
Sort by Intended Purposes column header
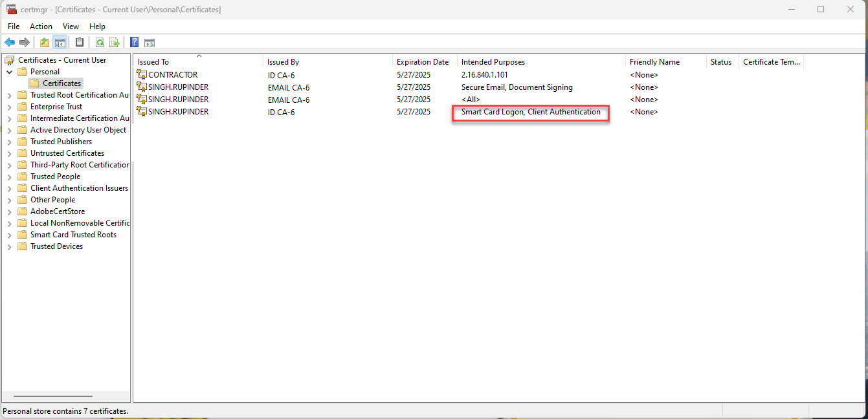click(542, 62)
